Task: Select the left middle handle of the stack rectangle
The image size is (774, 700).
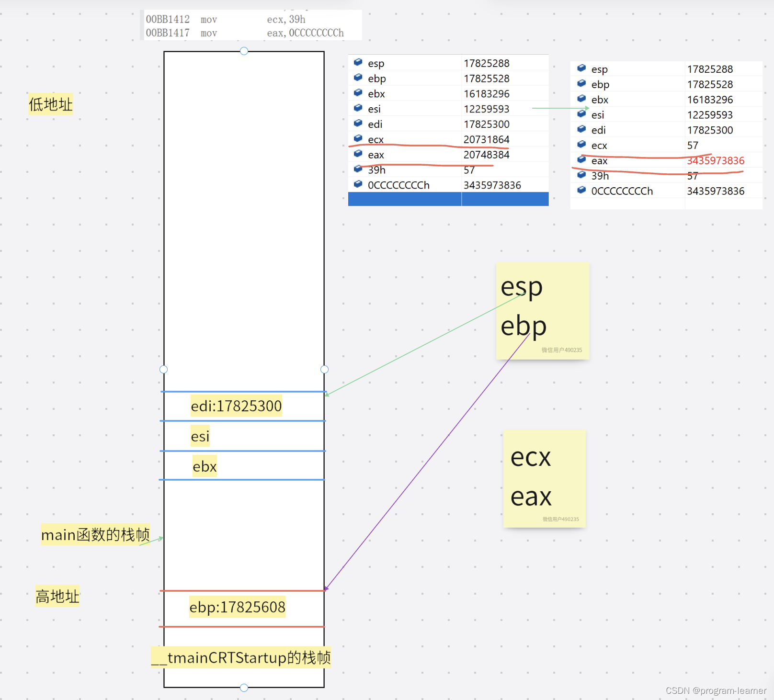Action: (164, 369)
